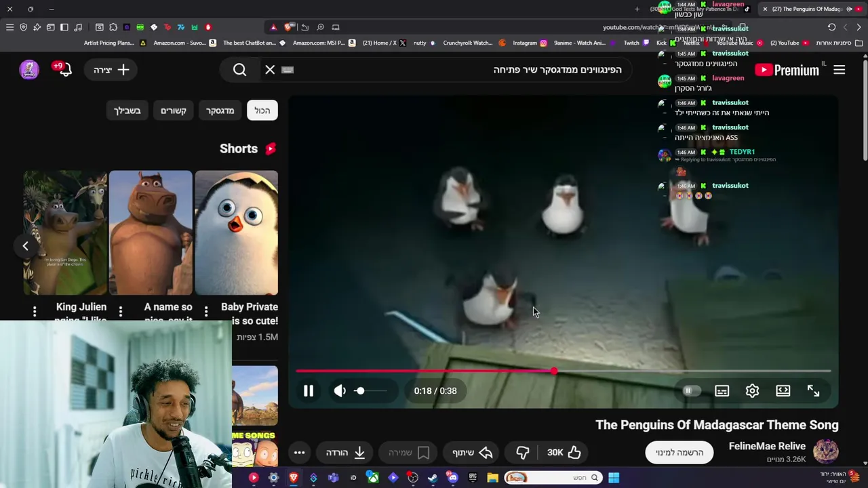Open the Create (יצירה) button
Screen dimensions: 868x488
pyautogui.click(x=111, y=70)
